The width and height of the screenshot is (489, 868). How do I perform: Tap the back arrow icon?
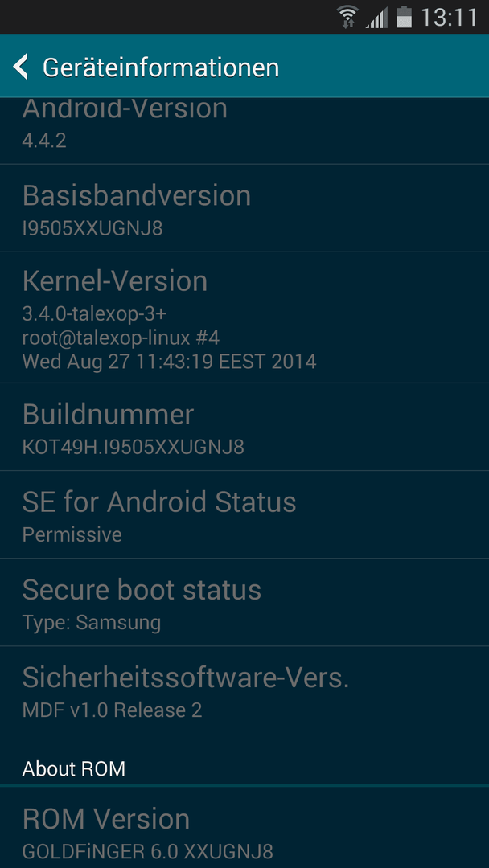click(20, 67)
